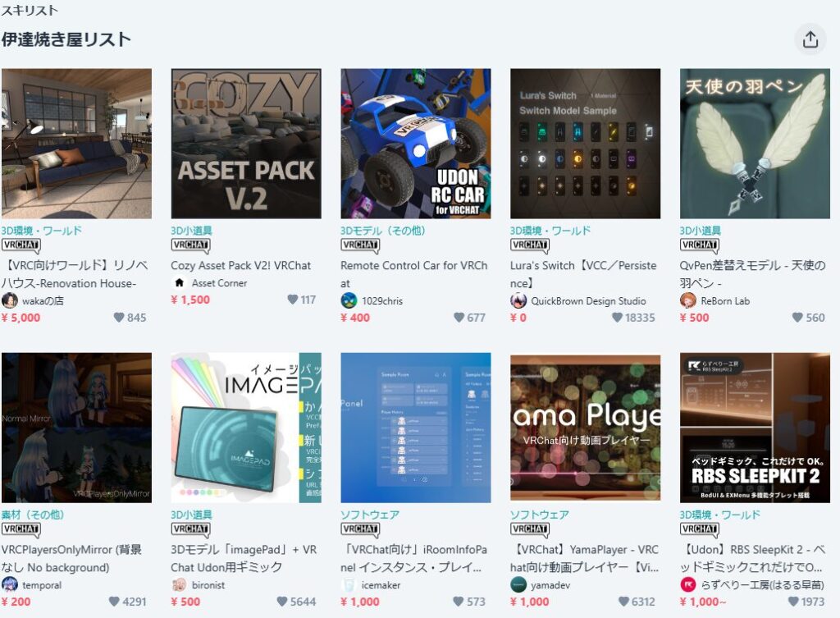Viewport: 840px width, 618px height.
Task: Select ソフトウェア category above iRoomInfoPanel
Action: pos(370,515)
